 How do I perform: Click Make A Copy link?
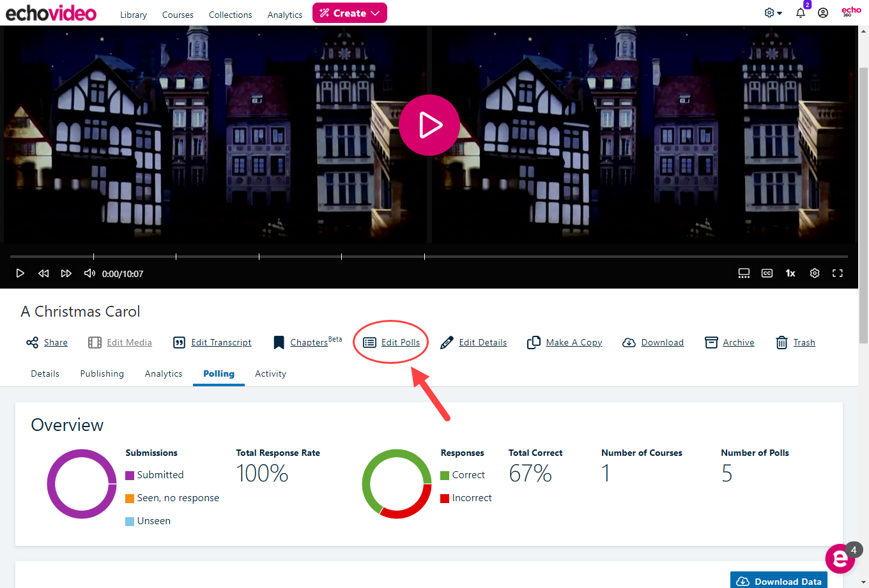point(574,343)
